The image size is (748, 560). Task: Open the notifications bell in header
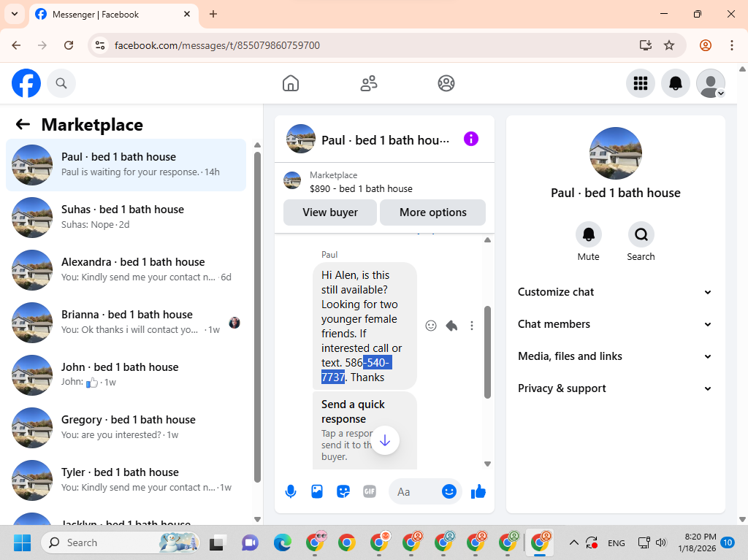click(675, 83)
